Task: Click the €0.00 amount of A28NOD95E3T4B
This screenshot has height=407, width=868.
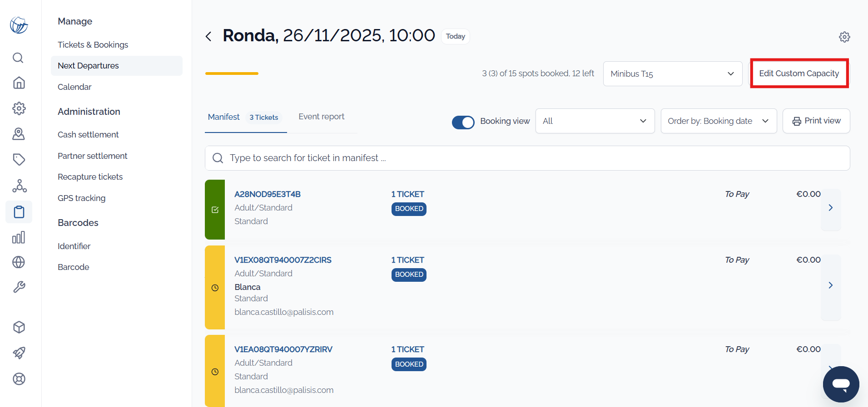Action: pos(808,194)
